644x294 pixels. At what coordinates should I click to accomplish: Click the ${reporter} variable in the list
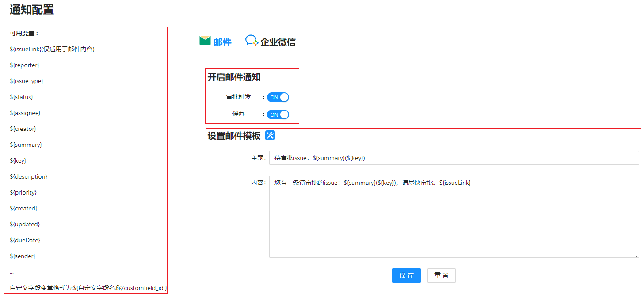pos(24,65)
